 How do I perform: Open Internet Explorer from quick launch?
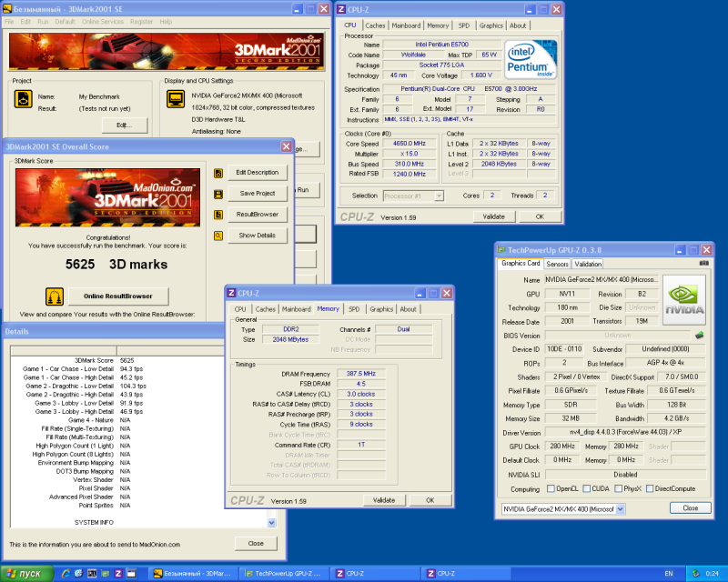click(x=66, y=574)
